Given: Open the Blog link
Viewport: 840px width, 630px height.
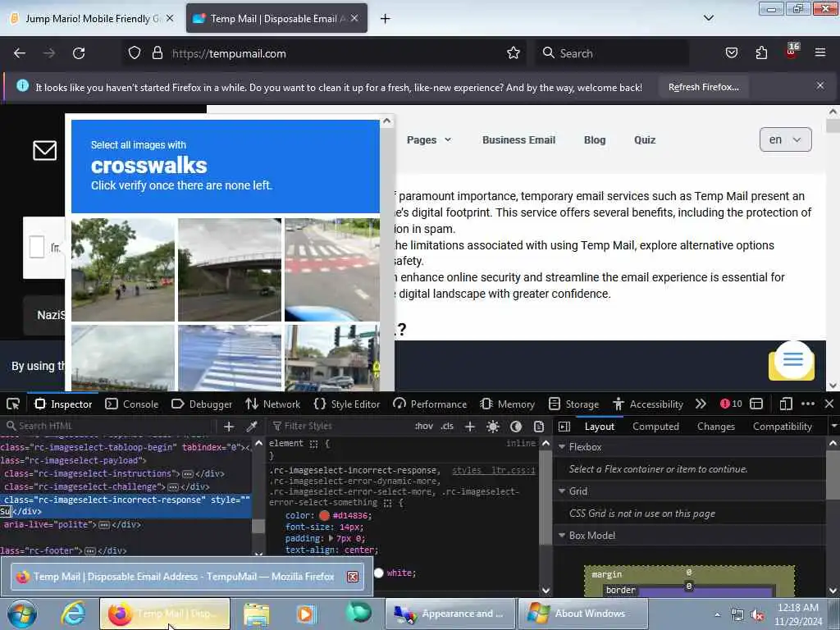Looking at the screenshot, I should [595, 139].
